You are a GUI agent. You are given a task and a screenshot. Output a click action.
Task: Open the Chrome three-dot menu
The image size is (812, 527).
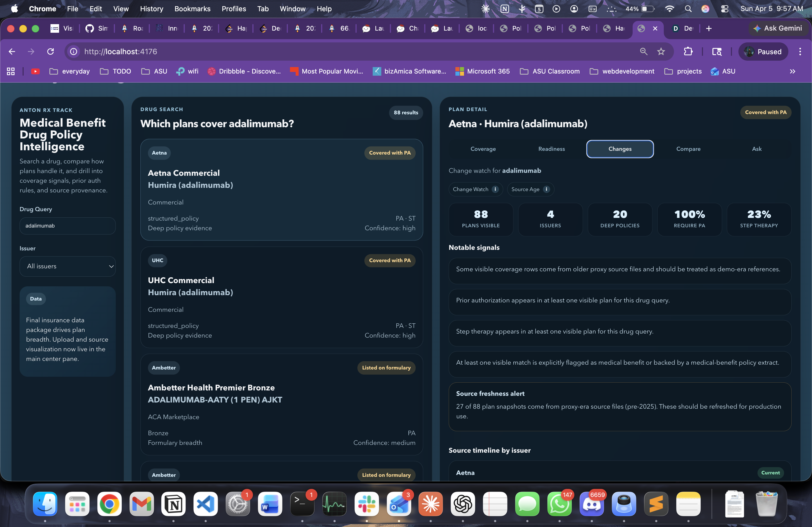click(800, 52)
